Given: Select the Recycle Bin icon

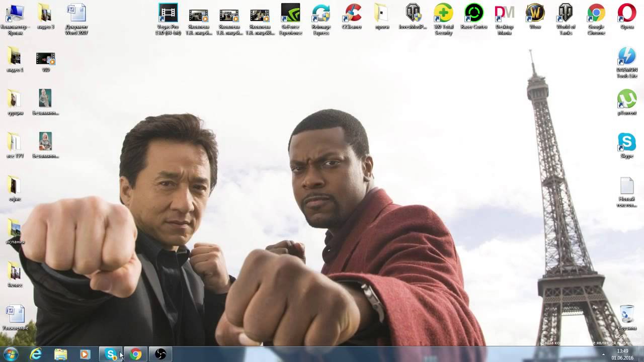Looking at the screenshot, I should 627,318.
